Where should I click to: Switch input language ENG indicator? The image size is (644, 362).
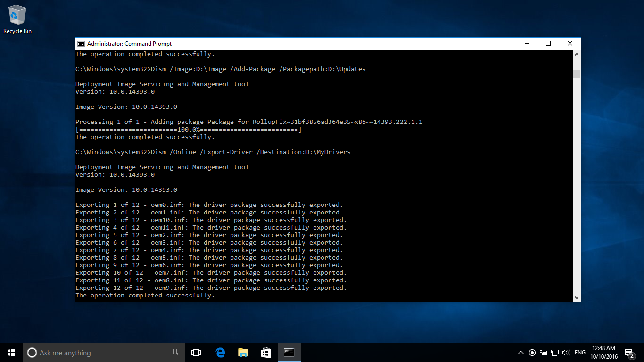coord(580,353)
